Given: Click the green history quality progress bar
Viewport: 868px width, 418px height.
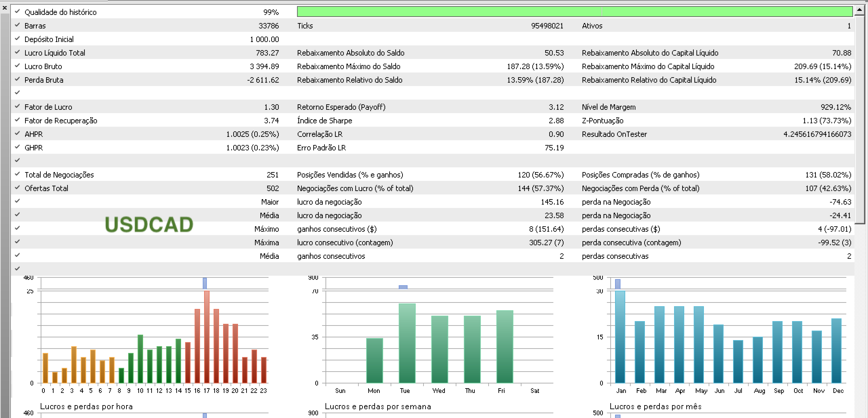Looking at the screenshot, I should point(574,12).
